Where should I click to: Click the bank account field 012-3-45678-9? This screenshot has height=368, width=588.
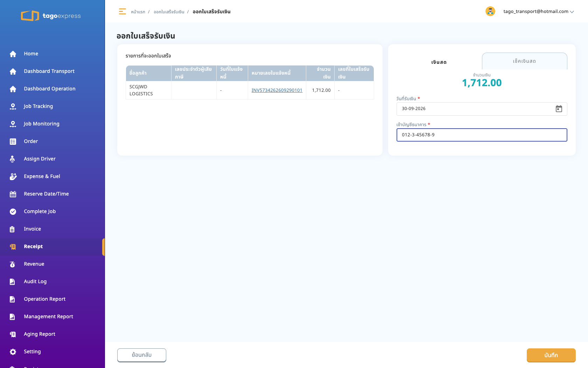click(x=482, y=135)
